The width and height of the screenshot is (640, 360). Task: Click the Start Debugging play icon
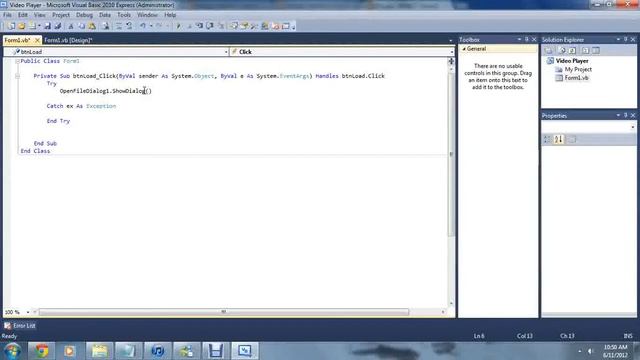point(178,26)
